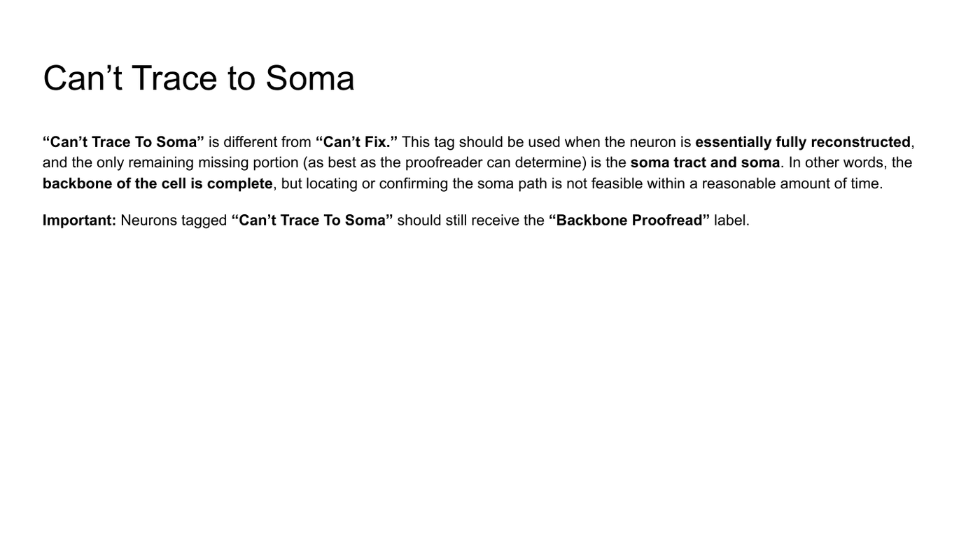The width and height of the screenshot is (980, 551).
Task: Click the word 'Trace' in the slide title
Action: click(174, 78)
